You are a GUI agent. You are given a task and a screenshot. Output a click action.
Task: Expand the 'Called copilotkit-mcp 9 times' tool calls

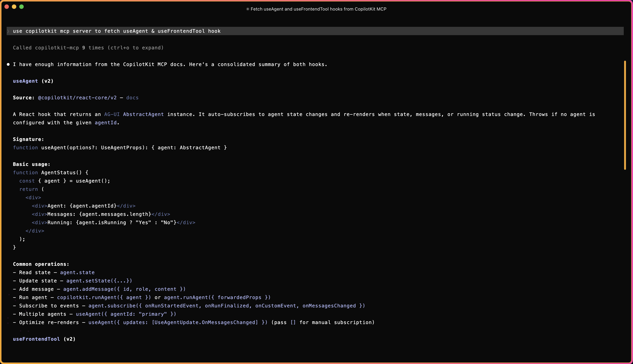click(88, 48)
